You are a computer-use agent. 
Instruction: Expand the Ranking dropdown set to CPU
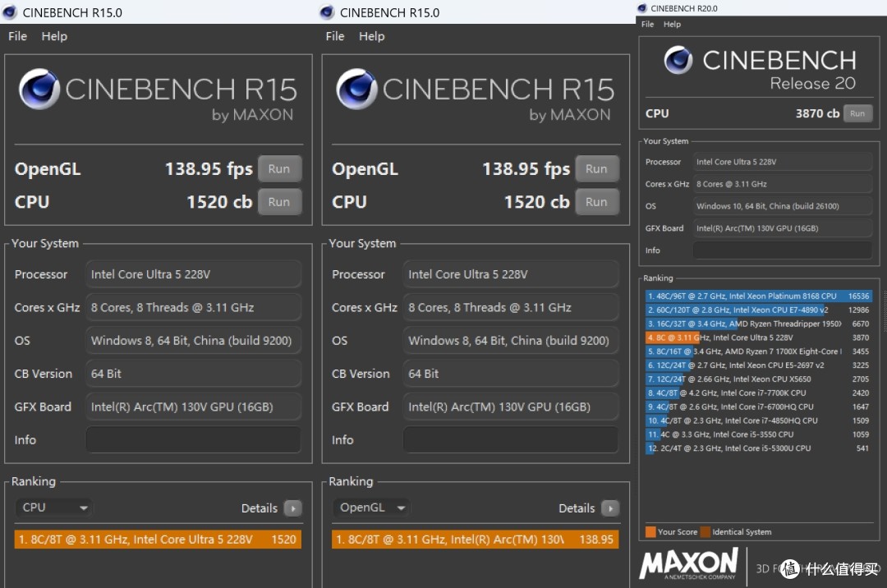(53, 508)
